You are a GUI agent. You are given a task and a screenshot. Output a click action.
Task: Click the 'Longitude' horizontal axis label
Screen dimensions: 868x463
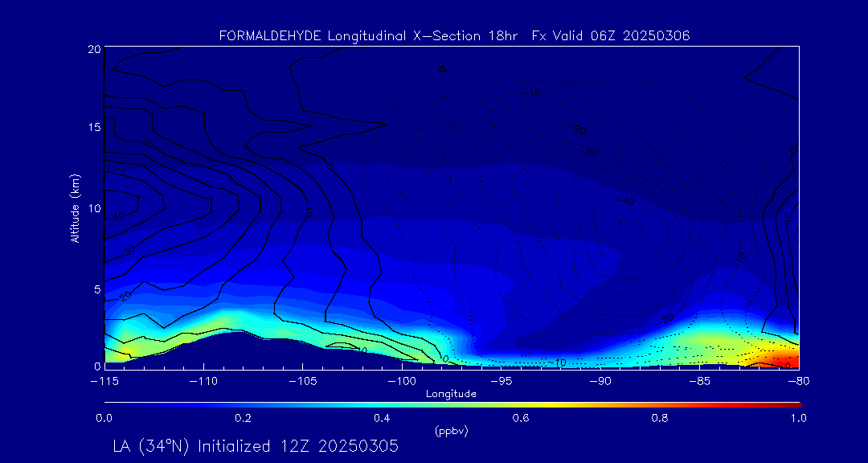pos(451,395)
